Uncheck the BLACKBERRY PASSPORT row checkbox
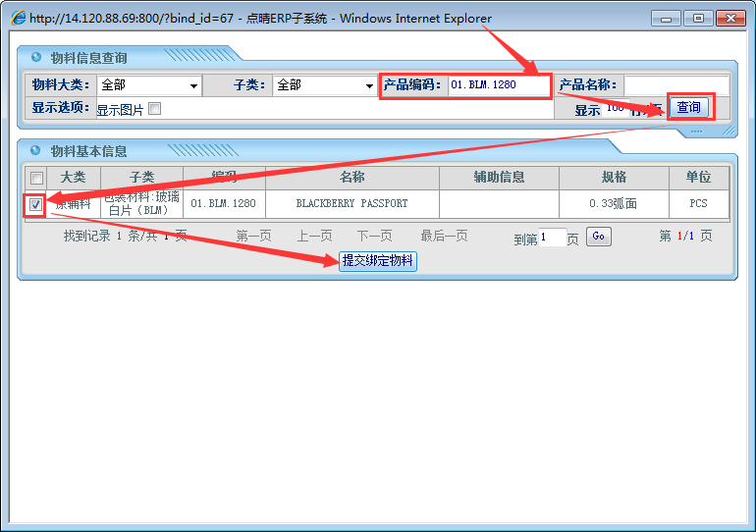This screenshot has width=756, height=532. (36, 204)
